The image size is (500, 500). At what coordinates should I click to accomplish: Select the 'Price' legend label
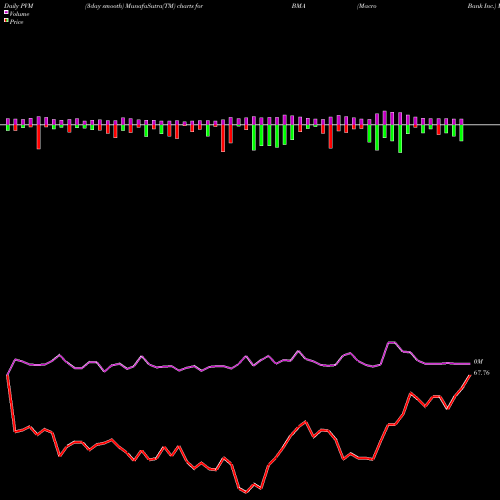click(16, 22)
